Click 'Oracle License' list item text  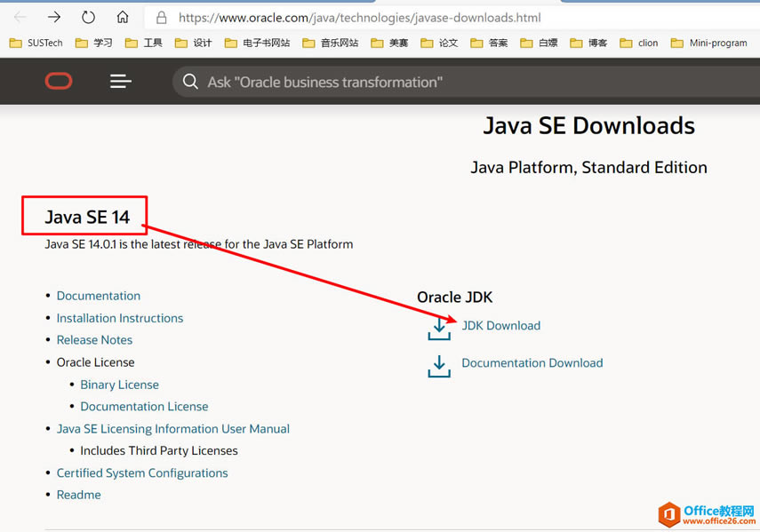95,362
